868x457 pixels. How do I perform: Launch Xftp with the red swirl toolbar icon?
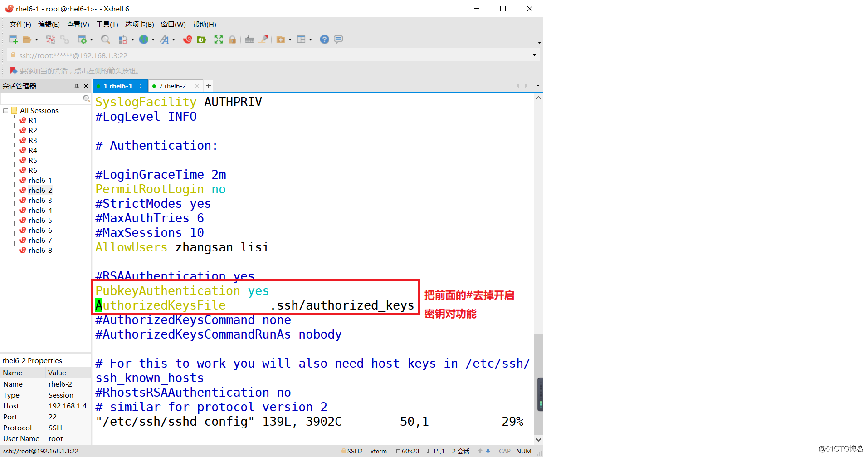(188, 39)
